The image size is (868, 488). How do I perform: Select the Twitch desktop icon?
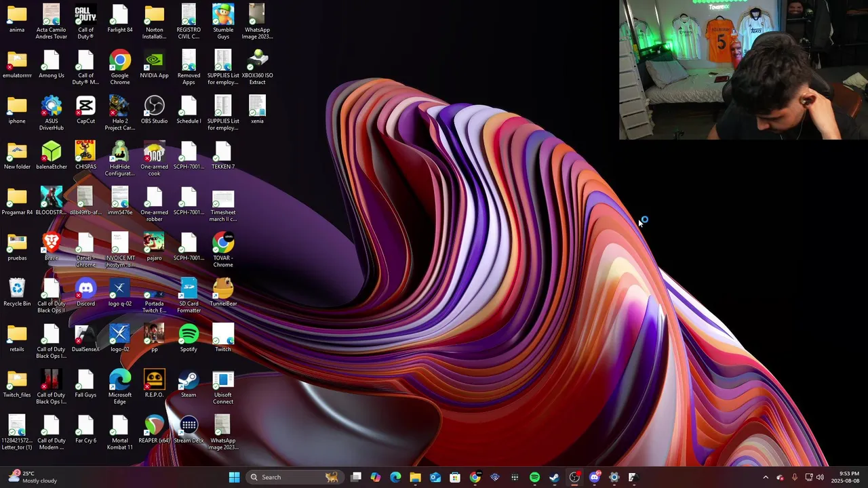click(223, 338)
